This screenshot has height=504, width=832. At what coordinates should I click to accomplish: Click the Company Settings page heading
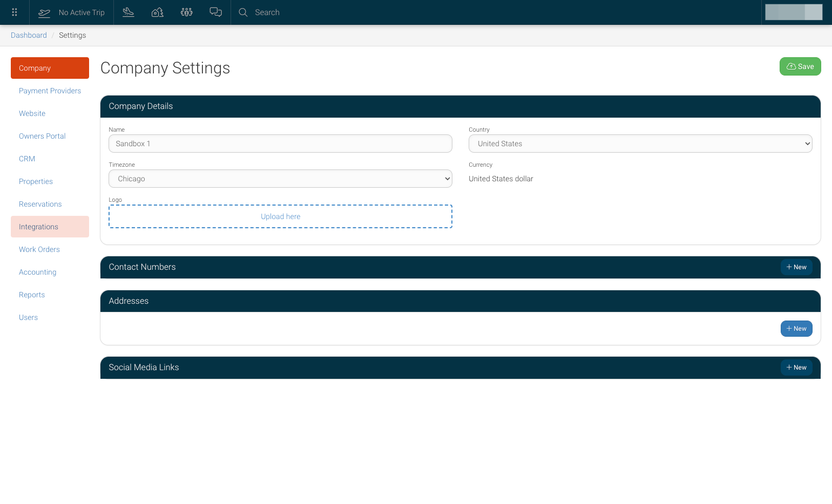click(165, 68)
